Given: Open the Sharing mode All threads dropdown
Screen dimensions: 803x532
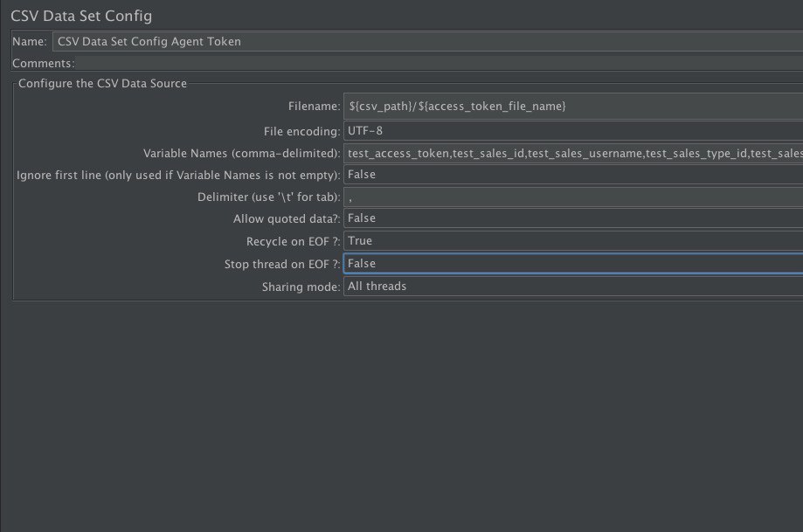Looking at the screenshot, I should point(573,287).
